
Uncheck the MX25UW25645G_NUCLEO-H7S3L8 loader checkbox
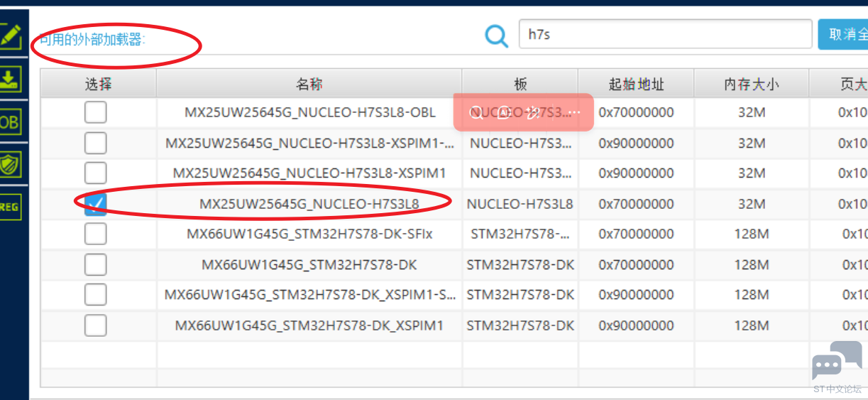click(x=96, y=203)
